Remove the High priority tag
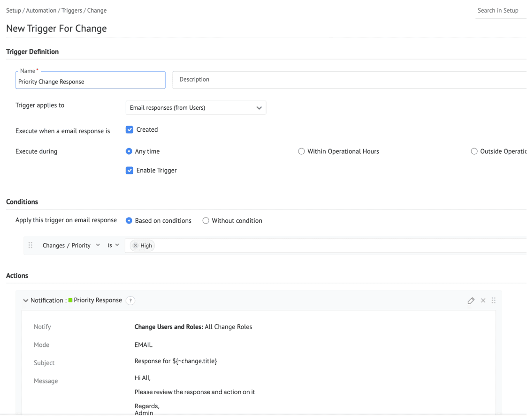This screenshot has width=527, height=420. tap(136, 246)
